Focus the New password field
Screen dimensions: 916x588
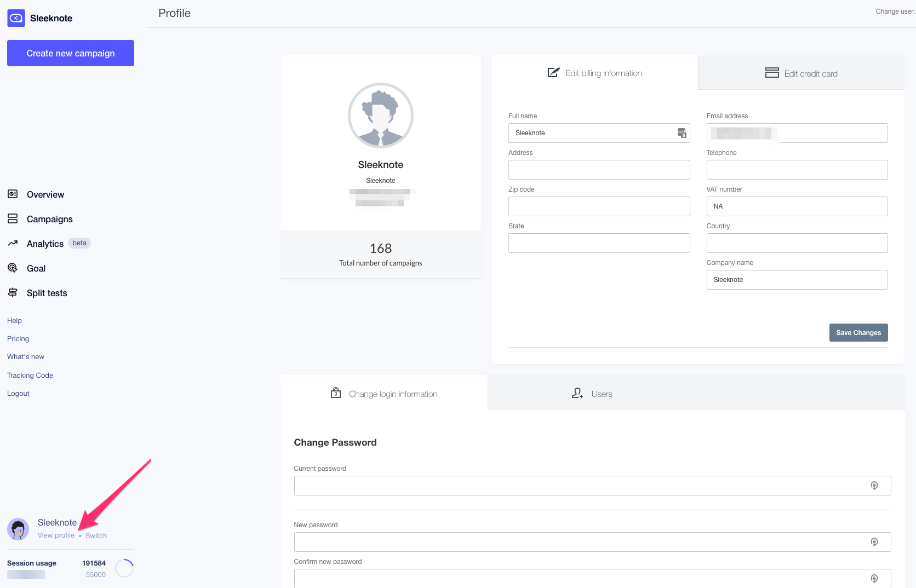coord(592,542)
